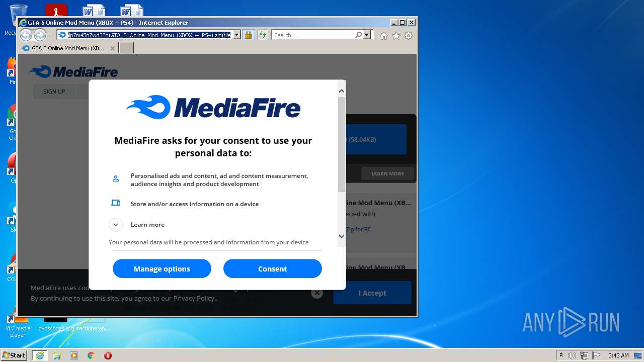Screen dimensions: 644x362
Task: Click the consent dialog scrollbar thumb
Action: tap(342, 145)
